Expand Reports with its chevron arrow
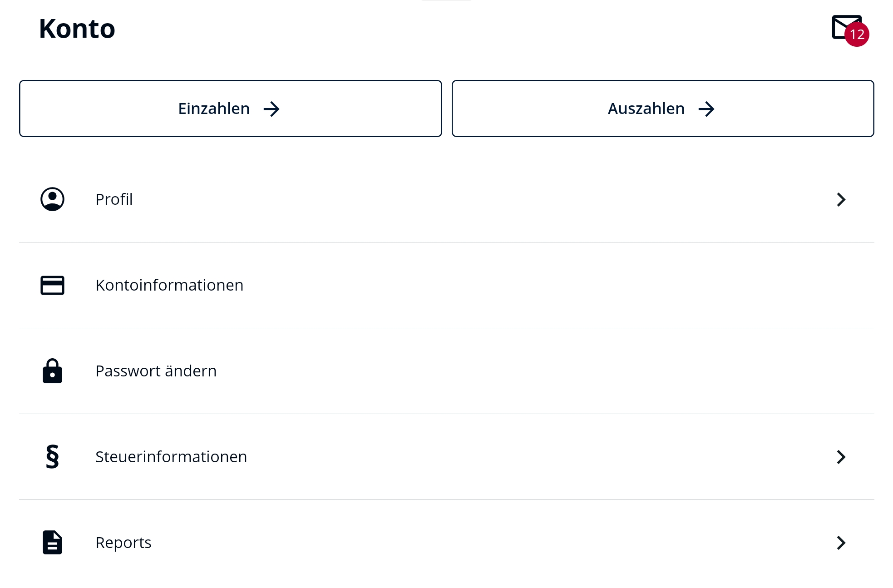Image resolution: width=893 pixels, height=588 pixels. [x=842, y=543]
